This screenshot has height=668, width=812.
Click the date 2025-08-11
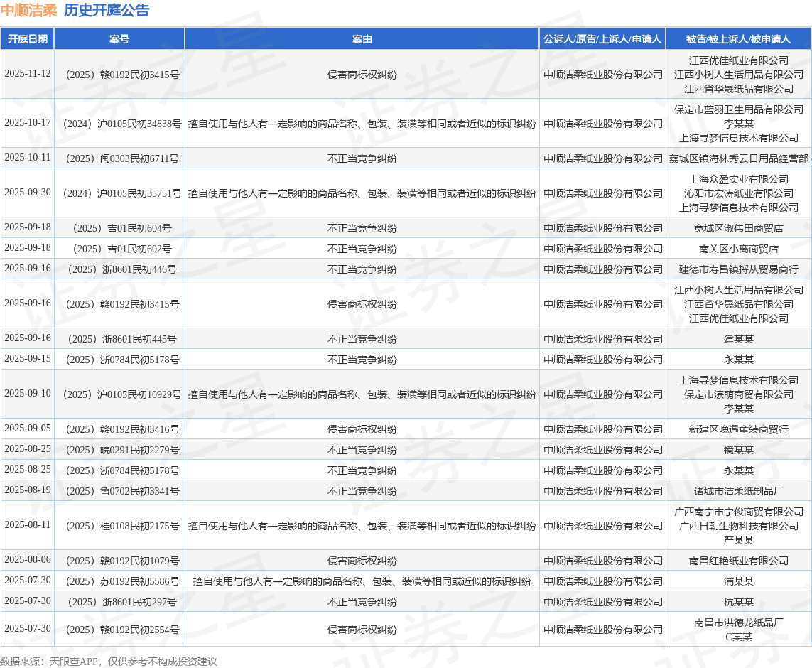(28, 525)
